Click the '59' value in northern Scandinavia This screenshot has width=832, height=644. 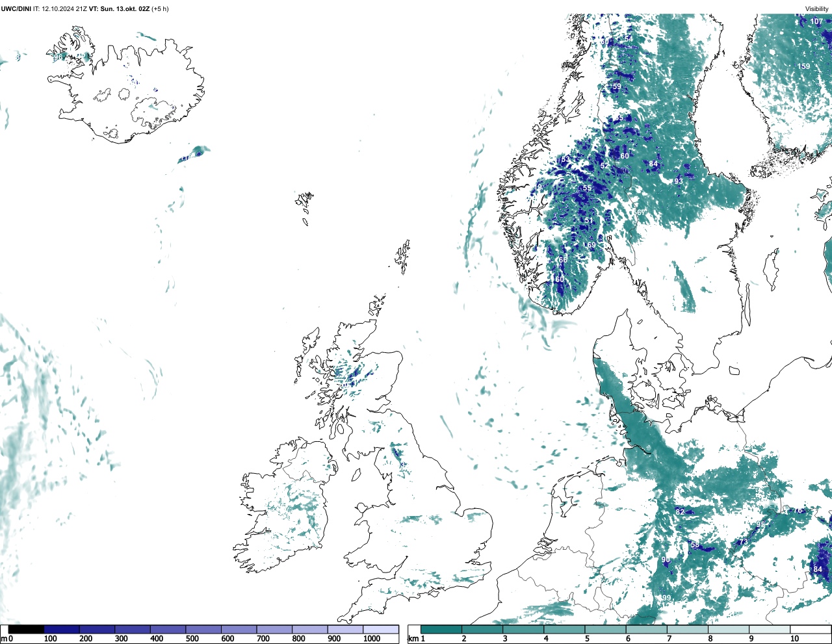(617, 86)
